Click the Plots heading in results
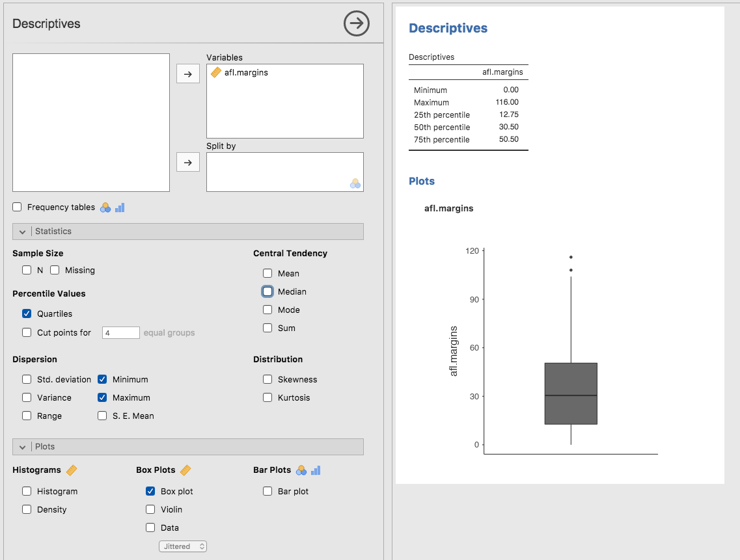The height and width of the screenshot is (560, 740). 422,181
